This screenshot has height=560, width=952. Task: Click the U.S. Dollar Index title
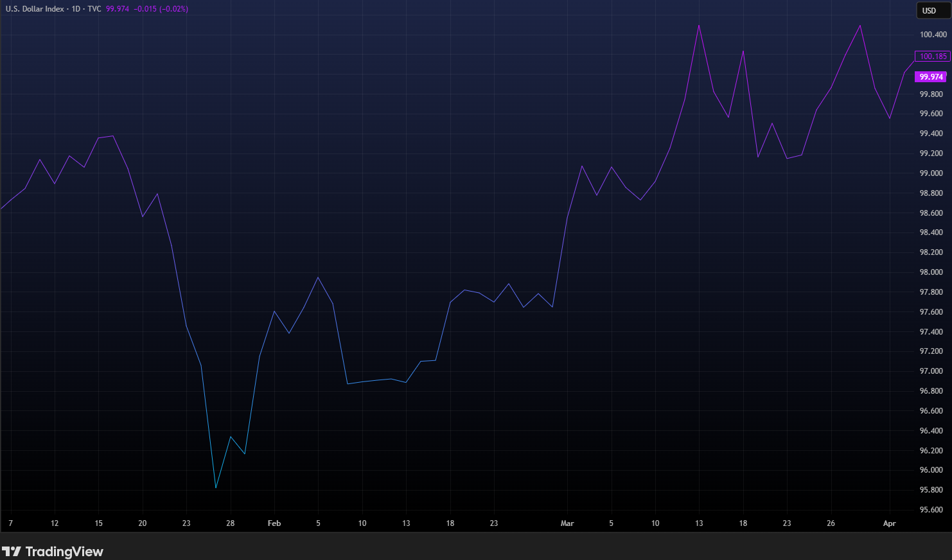point(35,9)
